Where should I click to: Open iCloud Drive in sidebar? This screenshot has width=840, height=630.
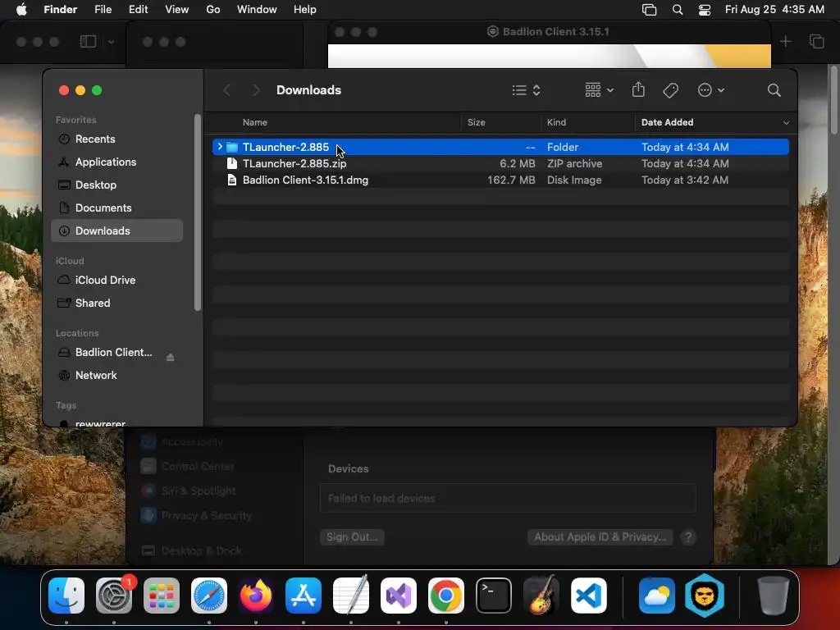click(116, 281)
